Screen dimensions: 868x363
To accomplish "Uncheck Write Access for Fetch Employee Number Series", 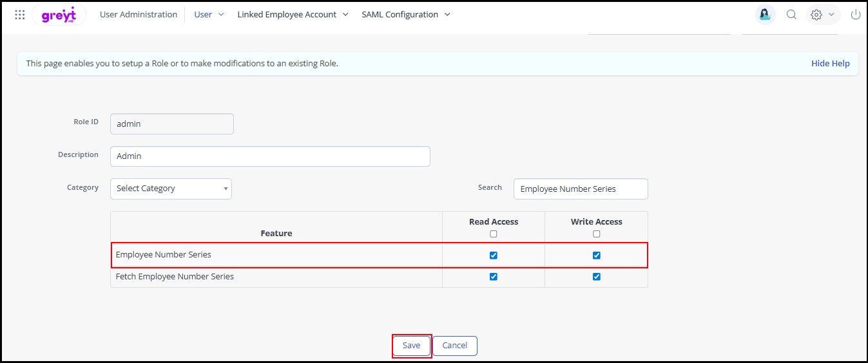I will click(597, 277).
